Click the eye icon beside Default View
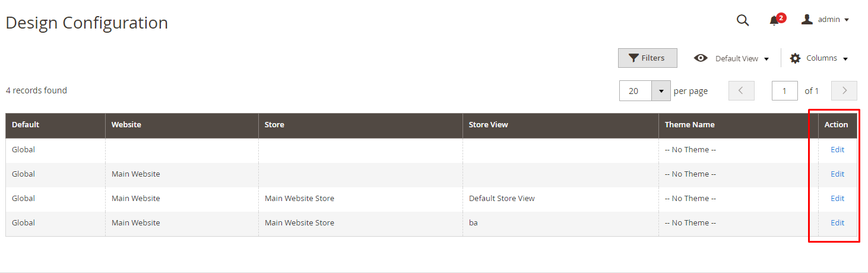The image size is (868, 273). (x=701, y=58)
